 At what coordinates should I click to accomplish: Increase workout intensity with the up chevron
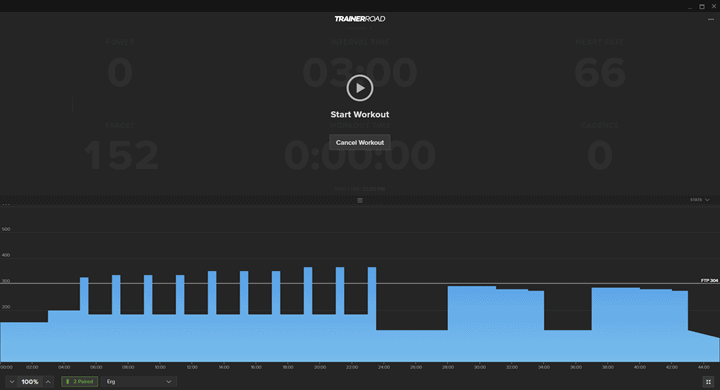click(x=48, y=382)
